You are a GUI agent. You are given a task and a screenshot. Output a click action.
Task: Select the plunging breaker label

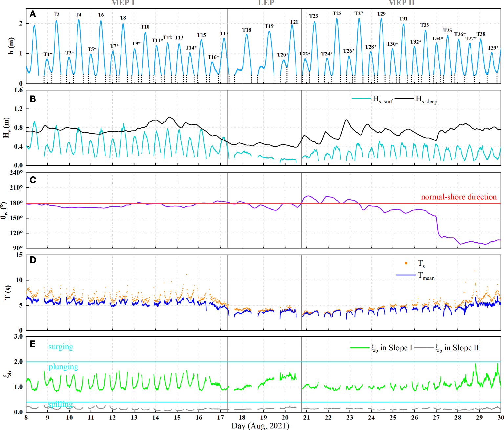(63, 367)
